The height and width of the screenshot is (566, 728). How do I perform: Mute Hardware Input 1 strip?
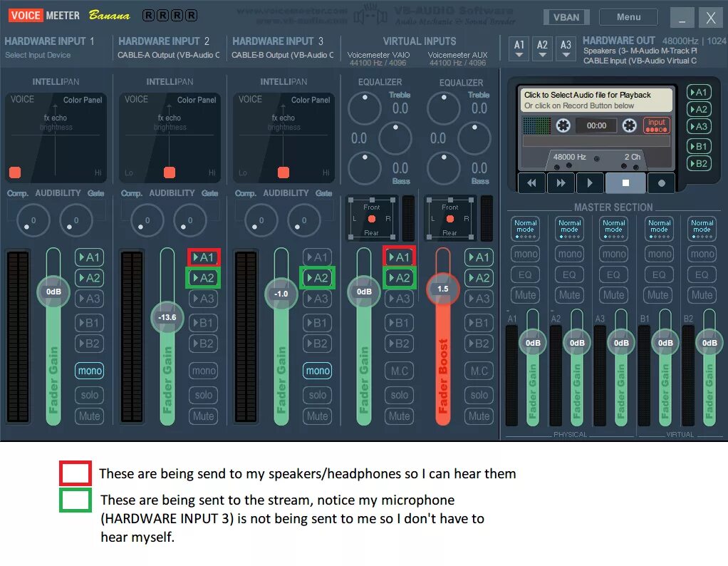[89, 416]
